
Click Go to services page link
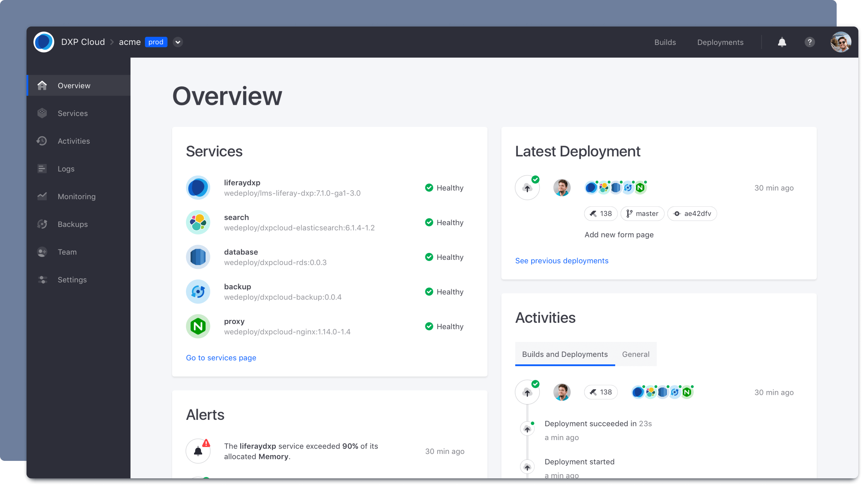(221, 358)
